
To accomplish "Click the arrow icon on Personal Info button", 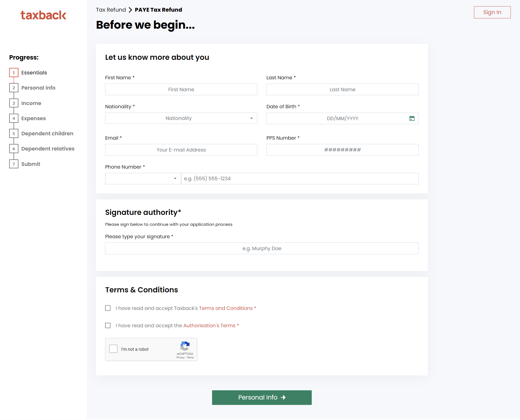I will click(x=283, y=397).
